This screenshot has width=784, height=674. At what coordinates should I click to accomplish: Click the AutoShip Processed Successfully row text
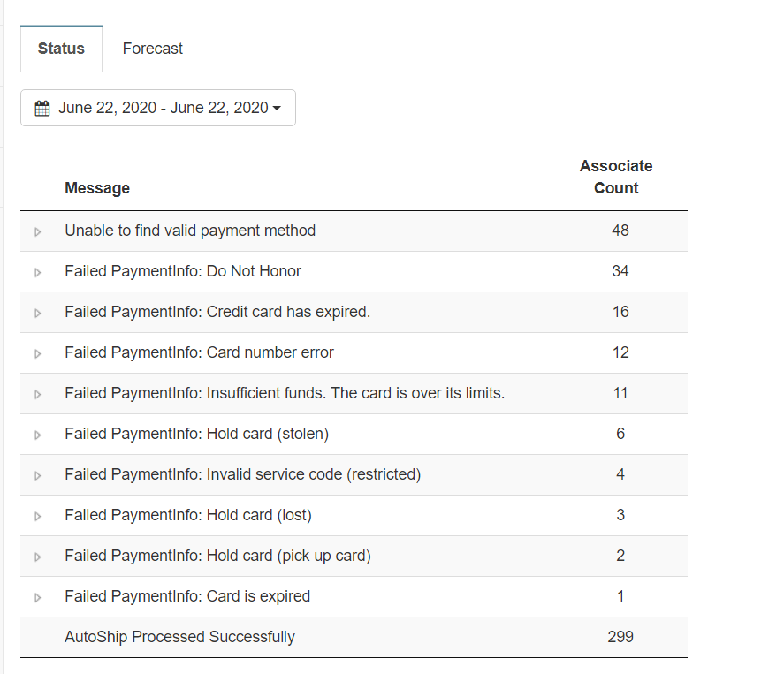tap(179, 637)
